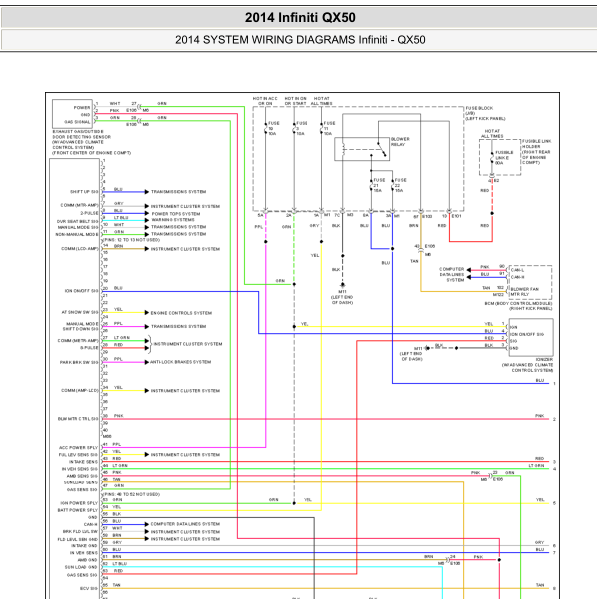Click the 'INTAKE GND' pin label

[84, 546]
